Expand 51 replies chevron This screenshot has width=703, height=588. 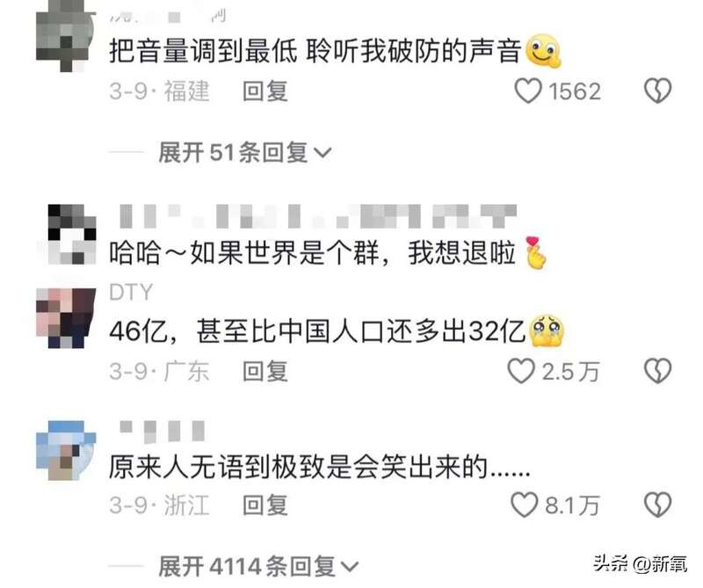[x=323, y=154]
